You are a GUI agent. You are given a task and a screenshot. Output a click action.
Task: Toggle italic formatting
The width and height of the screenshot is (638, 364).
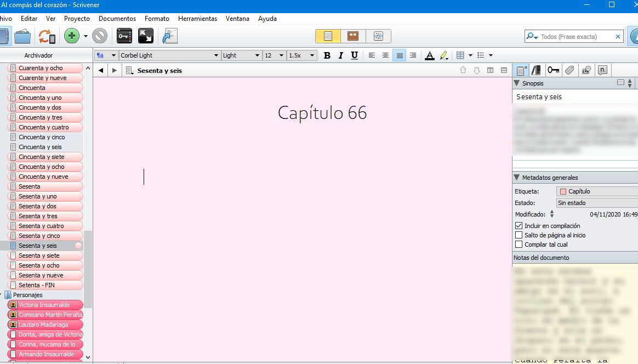click(340, 55)
